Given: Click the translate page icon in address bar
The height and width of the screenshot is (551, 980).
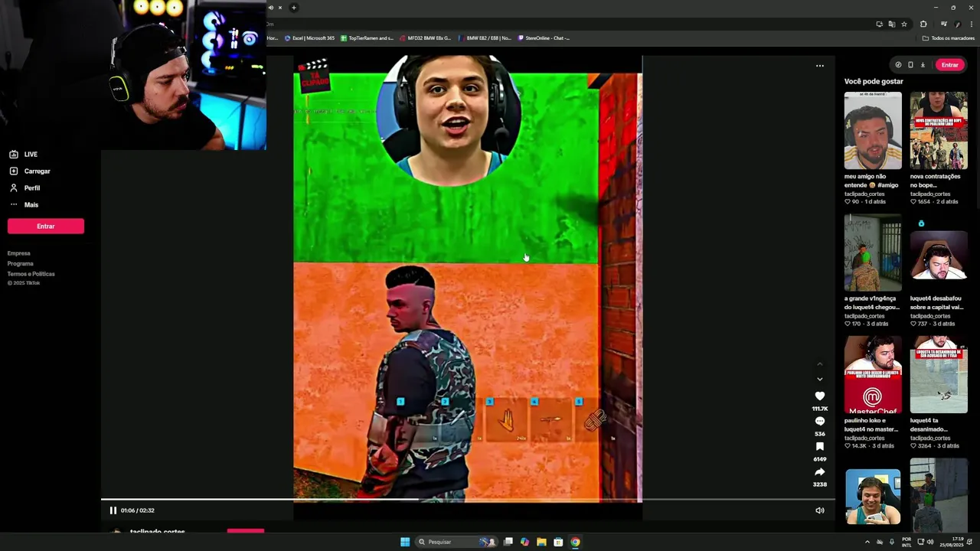Looking at the screenshot, I should [x=891, y=24].
